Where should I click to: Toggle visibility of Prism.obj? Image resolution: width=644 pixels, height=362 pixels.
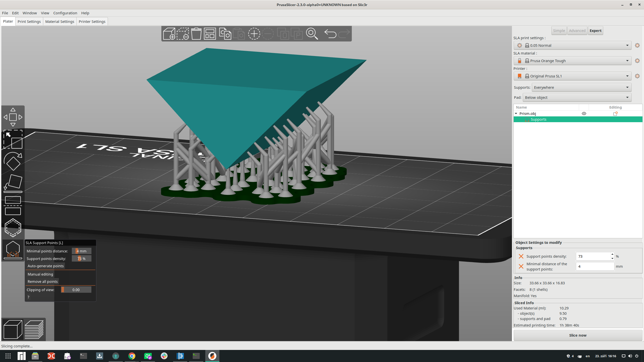click(584, 113)
